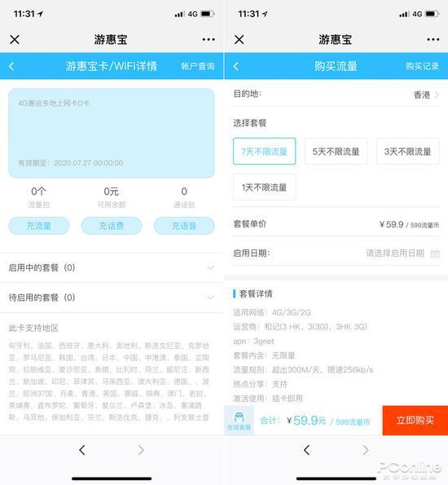Expand 启用中的套餐 (0) section

tap(112, 267)
